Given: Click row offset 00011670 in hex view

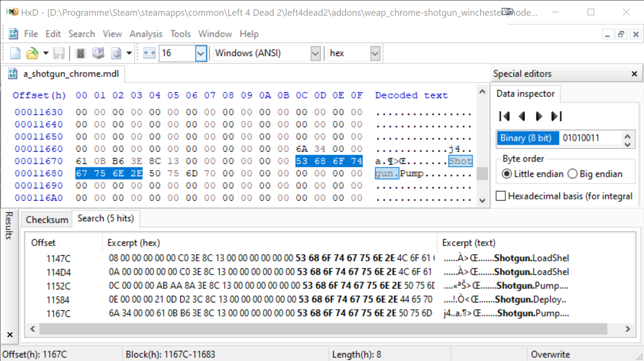Looking at the screenshot, I should (39, 161).
